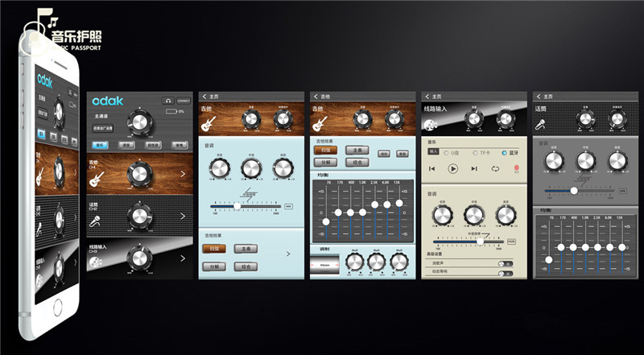Tap the microphone icon in home screen 话筒 row
This screenshot has width=644, height=355.
pos(95,221)
